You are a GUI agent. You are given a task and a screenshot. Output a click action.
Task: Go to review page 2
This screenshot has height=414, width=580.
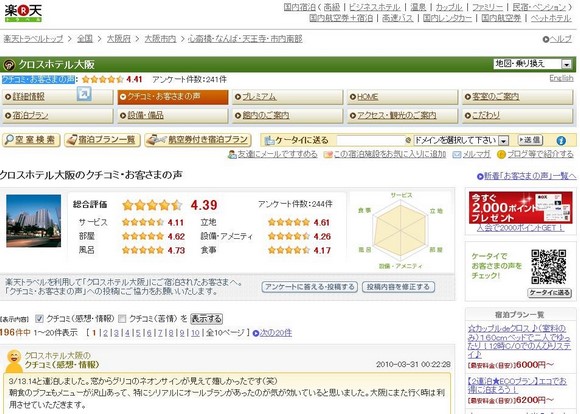(105, 333)
